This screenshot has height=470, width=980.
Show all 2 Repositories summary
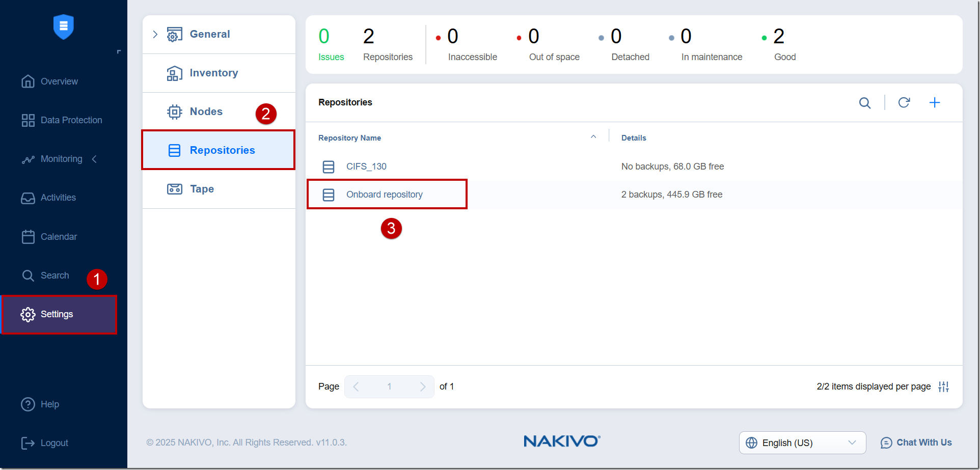[x=388, y=45]
